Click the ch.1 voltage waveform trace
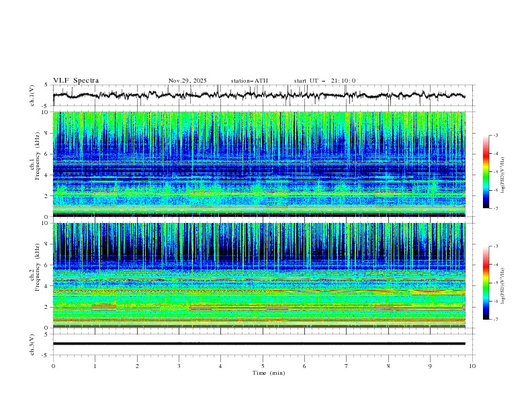Image resolution: width=532 pixels, height=411 pixels. click(x=259, y=95)
